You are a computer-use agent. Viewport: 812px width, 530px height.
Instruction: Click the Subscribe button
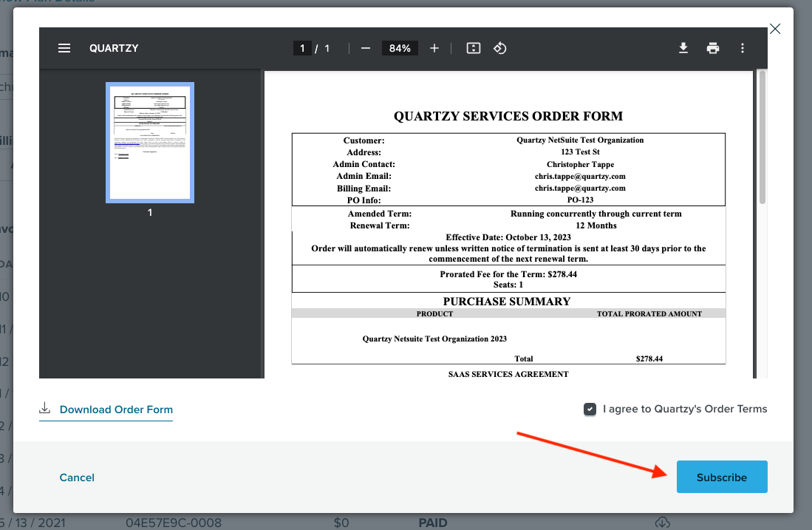722,477
